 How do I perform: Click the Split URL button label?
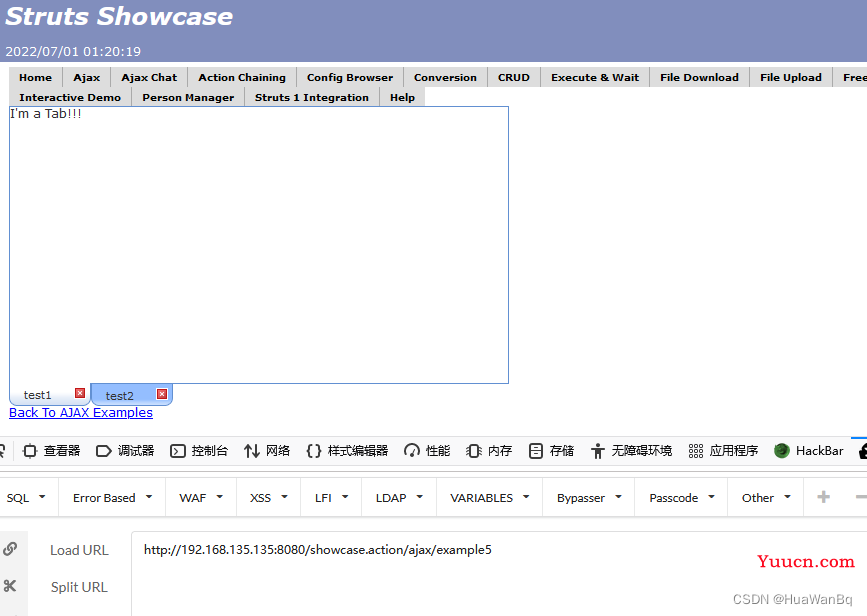click(x=79, y=587)
